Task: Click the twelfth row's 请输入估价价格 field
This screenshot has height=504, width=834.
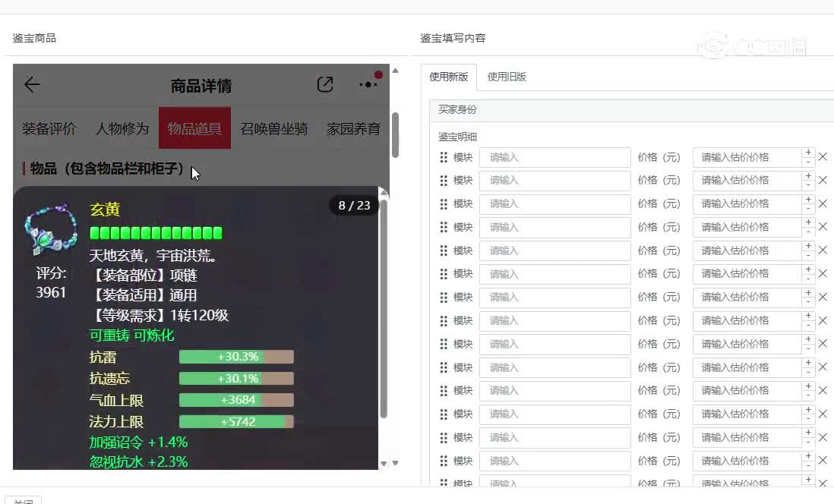Action: pos(747,414)
